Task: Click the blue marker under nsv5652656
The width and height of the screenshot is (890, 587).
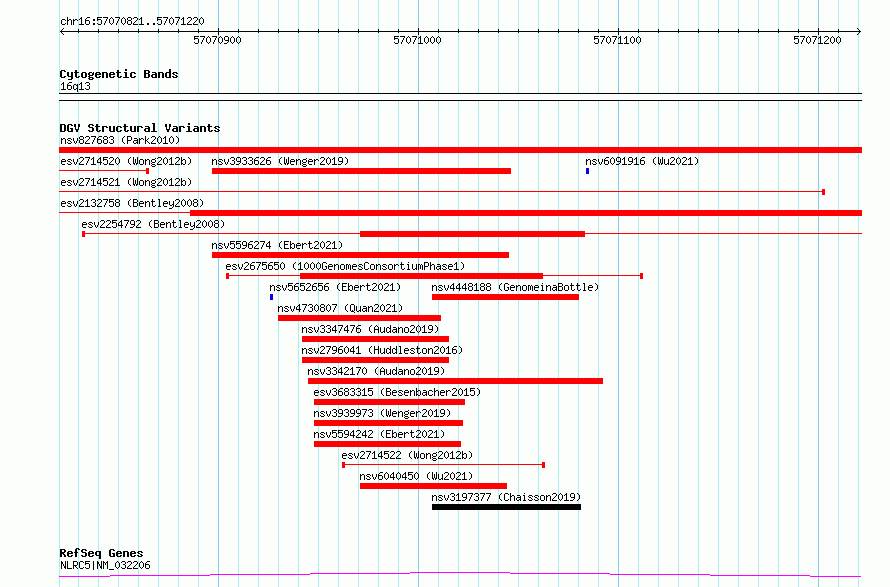Action: (x=271, y=297)
